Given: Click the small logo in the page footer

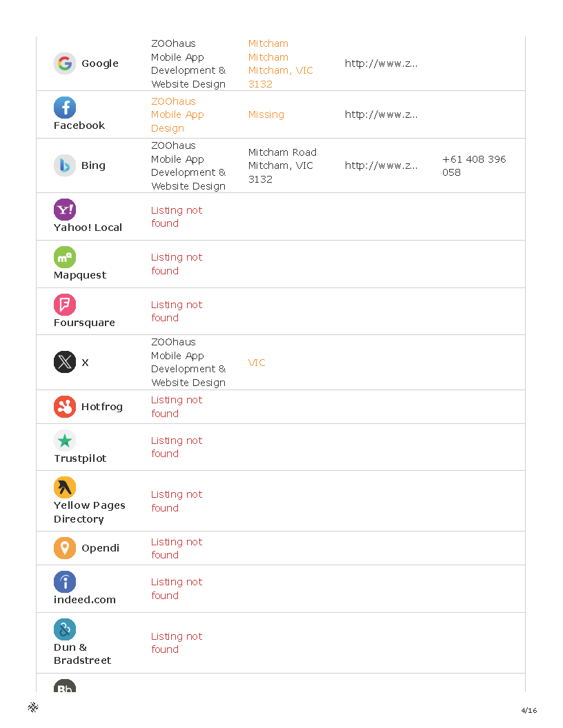Looking at the screenshot, I should coord(33,707).
